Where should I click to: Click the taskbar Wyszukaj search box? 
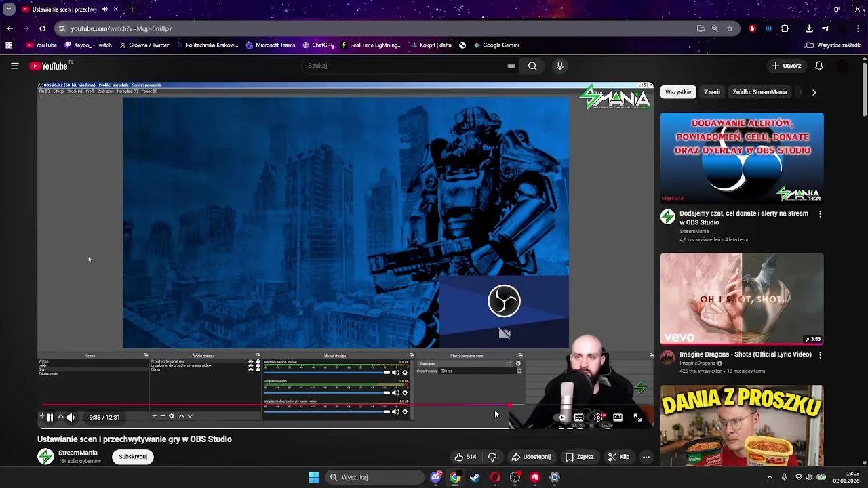375,477
